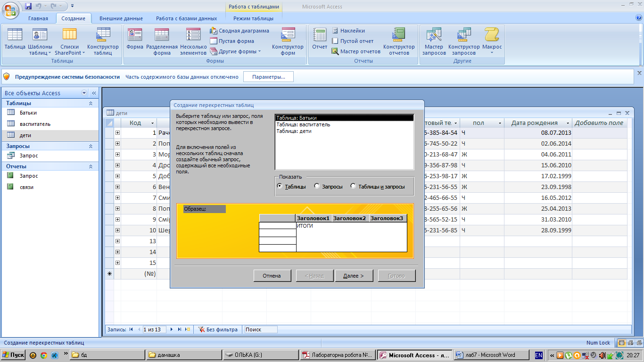Go to last record in navigator
The width and height of the screenshot is (644, 362).
(x=180, y=329)
